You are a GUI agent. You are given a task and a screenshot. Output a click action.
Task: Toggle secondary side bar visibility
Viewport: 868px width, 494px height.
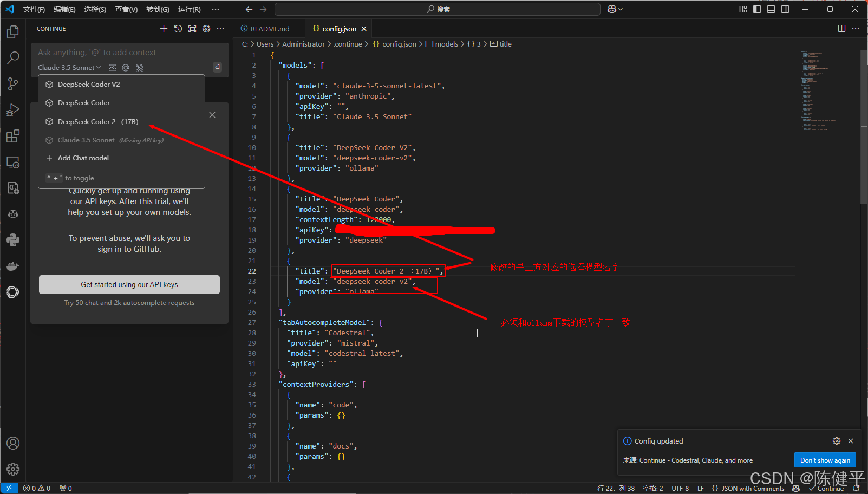click(x=785, y=9)
